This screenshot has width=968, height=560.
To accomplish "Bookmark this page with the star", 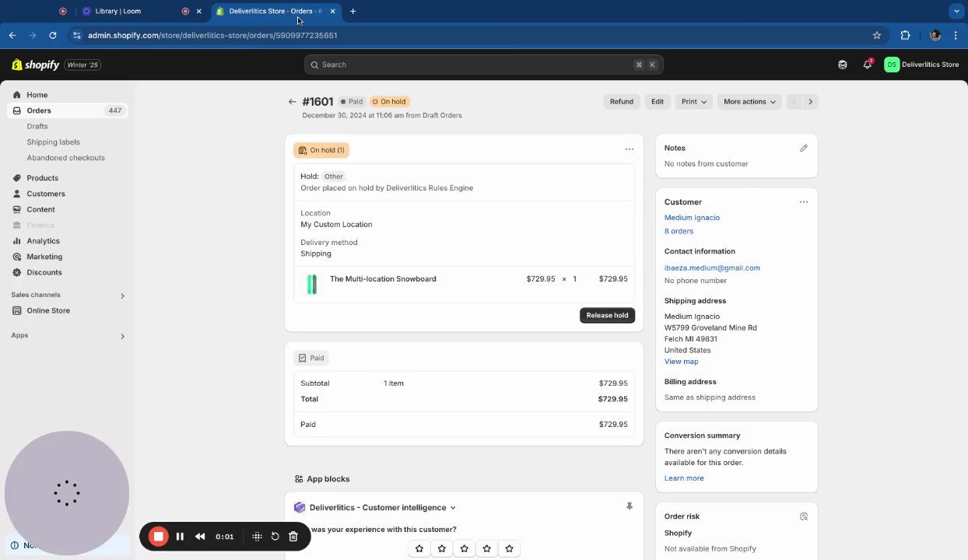I will point(877,35).
